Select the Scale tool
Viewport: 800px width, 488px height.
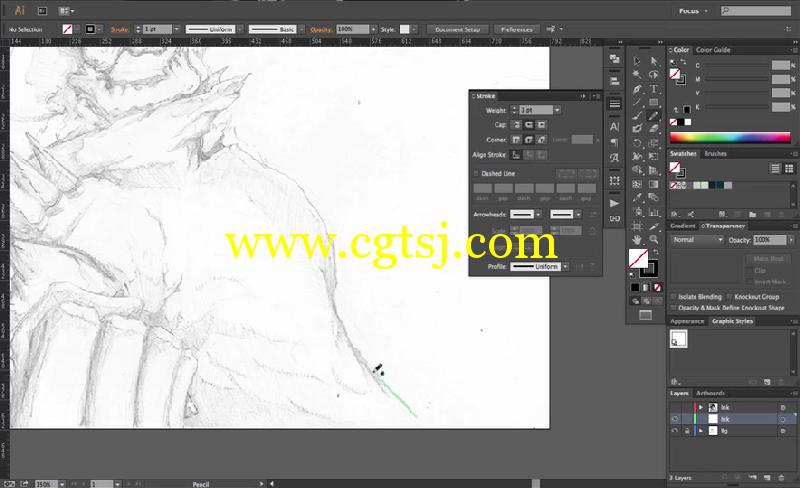click(x=654, y=143)
